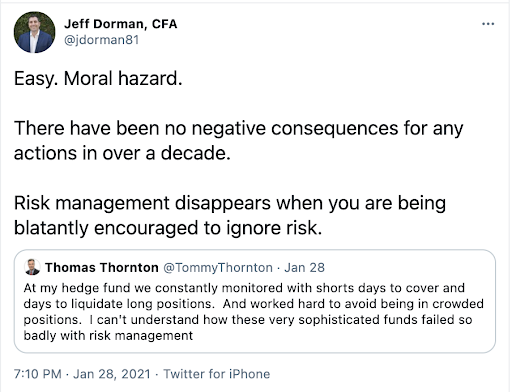Select the 'blatantly encouraged to ignore risk.' line
The height and width of the screenshot is (392, 512).
(x=168, y=228)
